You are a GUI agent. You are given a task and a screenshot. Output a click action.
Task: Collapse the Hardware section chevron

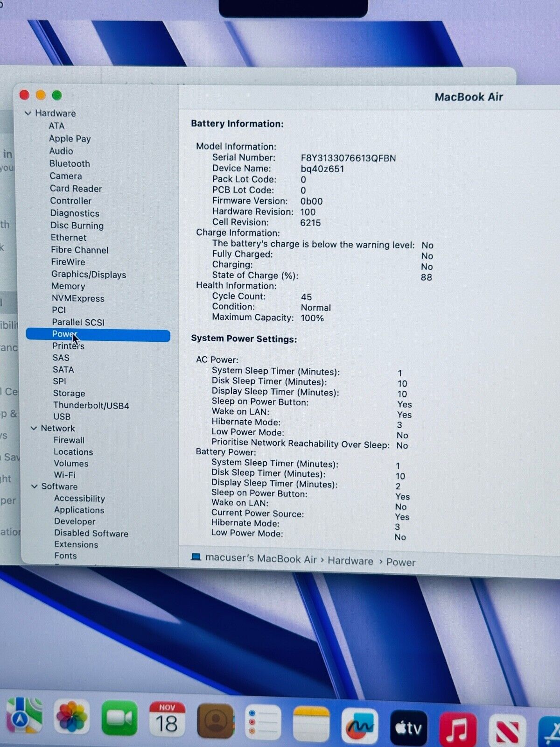pos(28,113)
